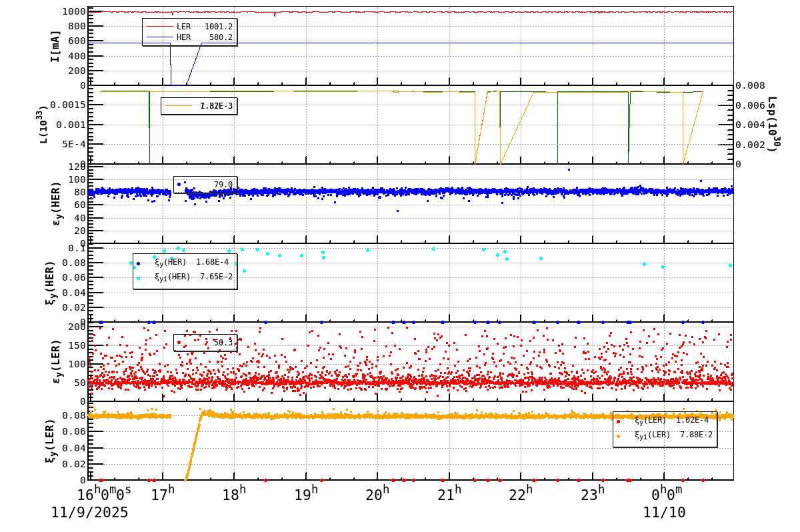Screen dimensions: 800x532
Task: Click the ξy(HER) axis title
Action: click(51, 283)
